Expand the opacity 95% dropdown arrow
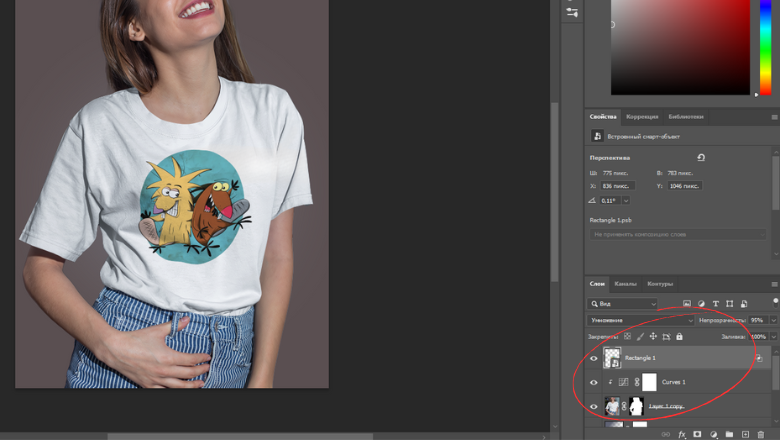Viewport: 780px width, 440px height. click(x=772, y=320)
